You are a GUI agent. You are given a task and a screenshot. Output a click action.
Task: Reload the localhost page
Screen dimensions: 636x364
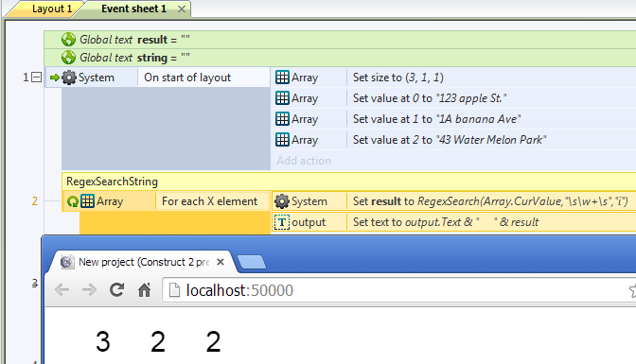click(x=116, y=290)
